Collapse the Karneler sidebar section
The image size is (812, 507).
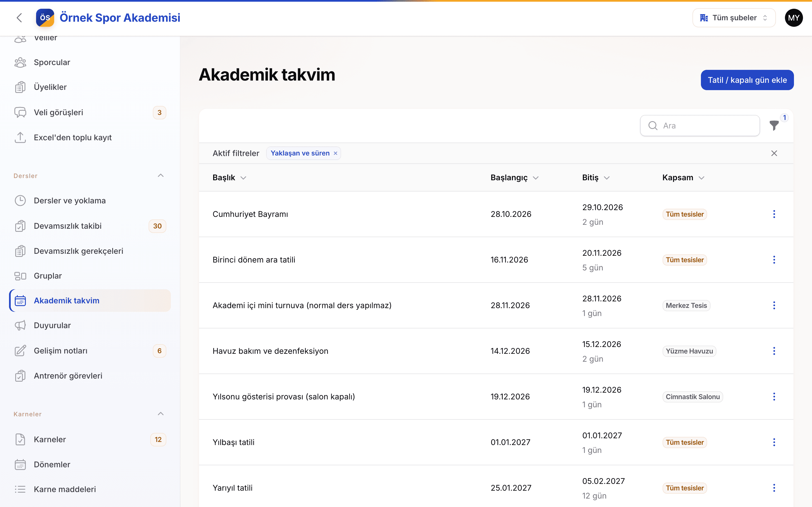coord(161,414)
